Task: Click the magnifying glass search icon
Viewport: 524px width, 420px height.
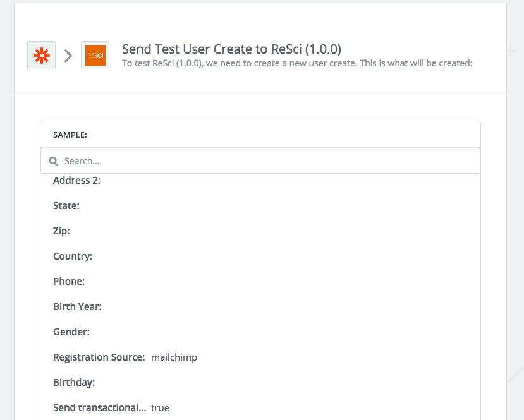Action: coord(53,161)
